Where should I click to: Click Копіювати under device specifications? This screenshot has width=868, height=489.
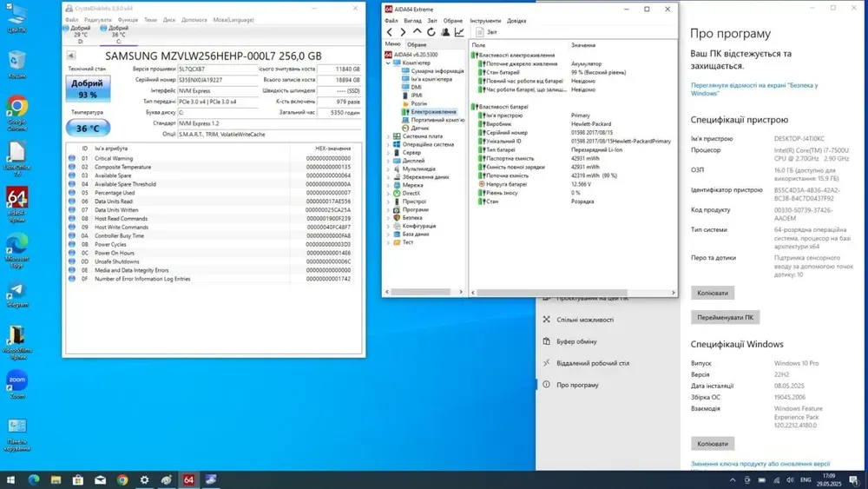[x=712, y=293]
